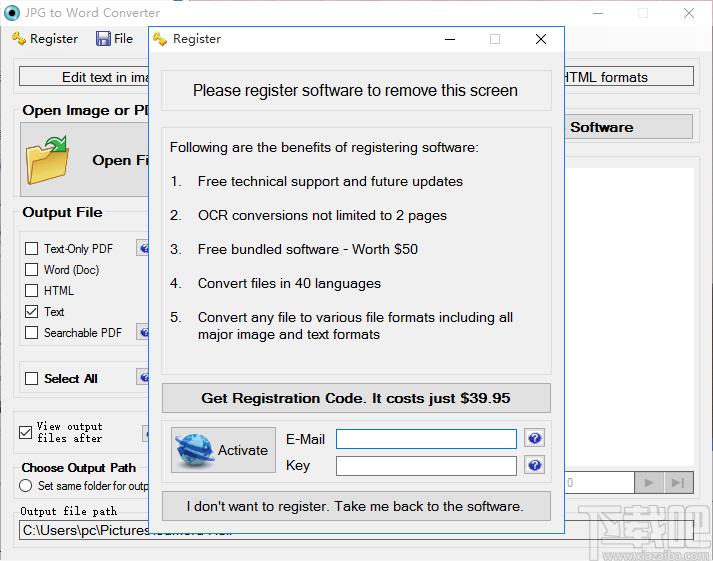Close the JPG to Word Converter window
Screen dimensions: 713x561
(689, 13)
